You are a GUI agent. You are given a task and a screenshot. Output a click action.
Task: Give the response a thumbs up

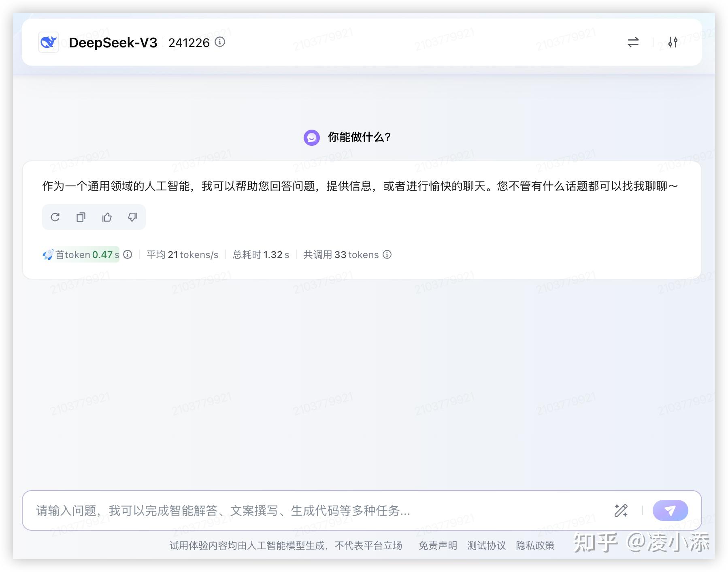tap(107, 217)
